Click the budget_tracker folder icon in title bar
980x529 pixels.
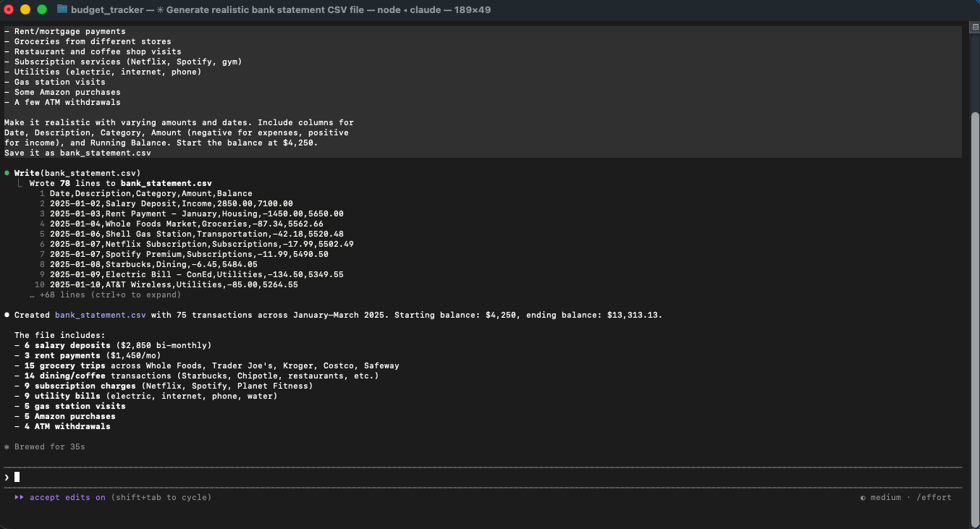(x=62, y=9)
